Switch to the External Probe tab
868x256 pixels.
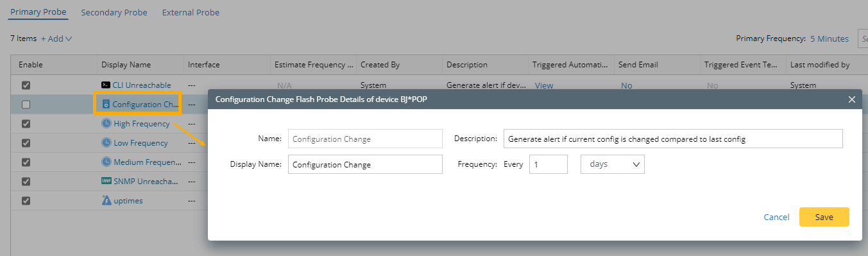[x=191, y=12]
